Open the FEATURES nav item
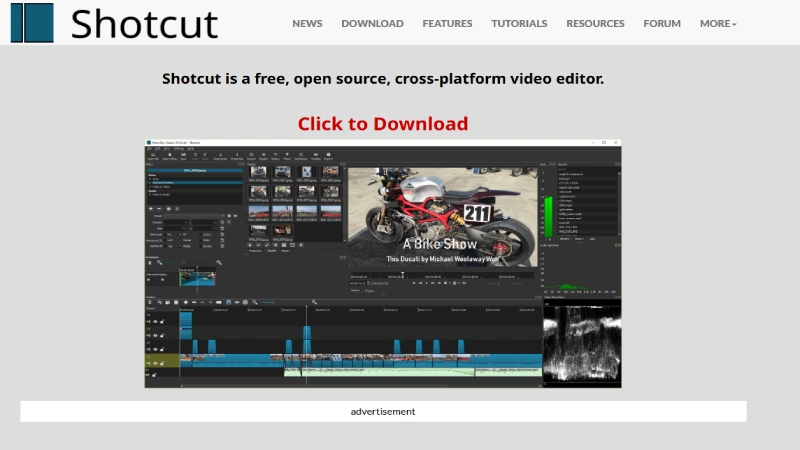800x450 pixels. [x=447, y=23]
